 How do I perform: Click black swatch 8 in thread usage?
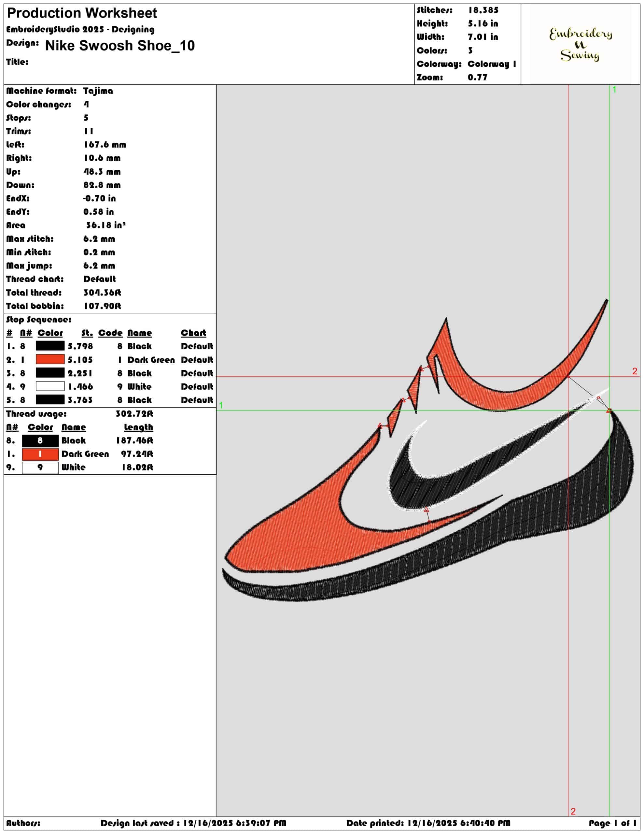coord(40,441)
